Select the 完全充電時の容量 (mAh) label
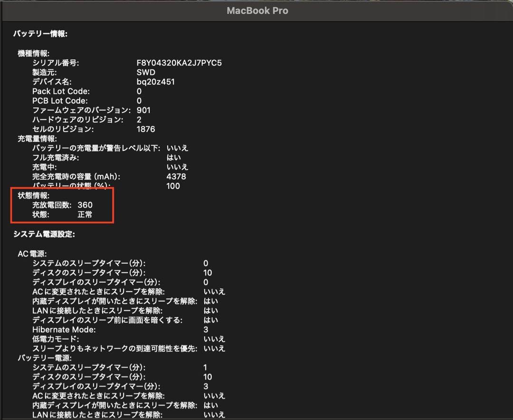The image size is (513, 420). [76, 177]
